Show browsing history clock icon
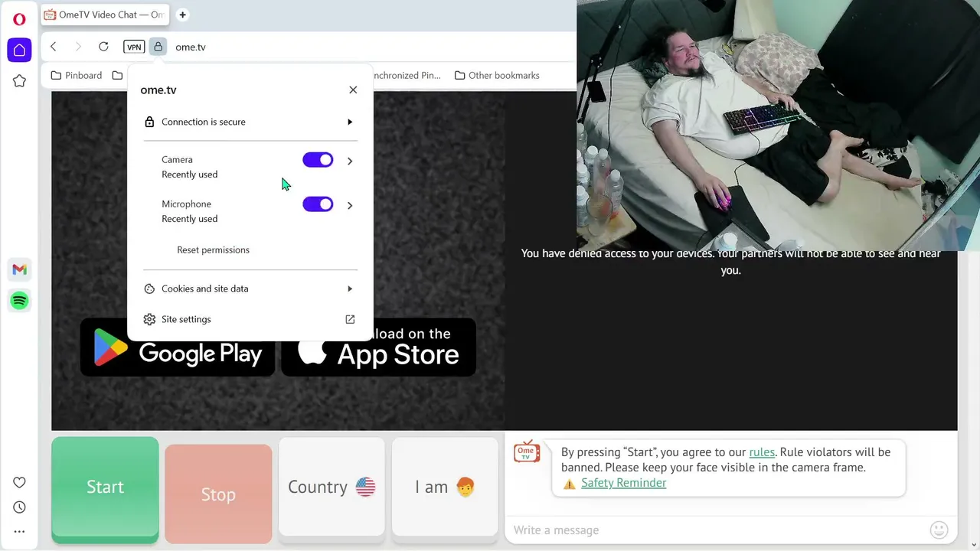 click(19, 507)
